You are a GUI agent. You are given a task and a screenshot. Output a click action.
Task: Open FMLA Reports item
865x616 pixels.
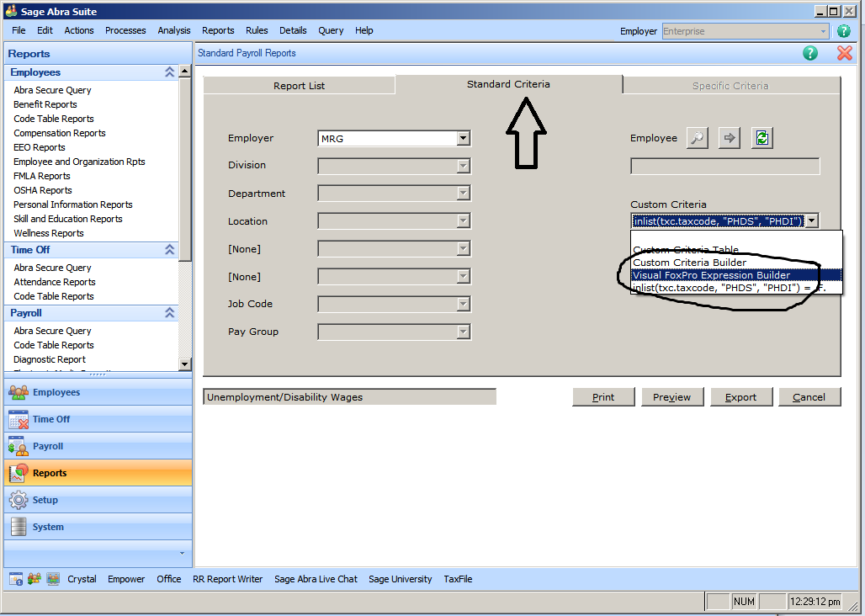[x=42, y=176]
